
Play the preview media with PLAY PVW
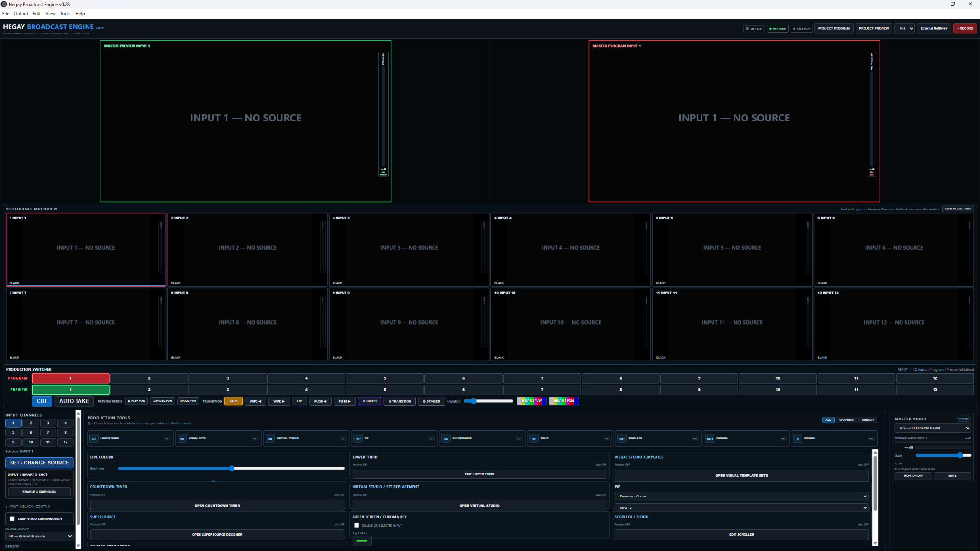pos(136,401)
